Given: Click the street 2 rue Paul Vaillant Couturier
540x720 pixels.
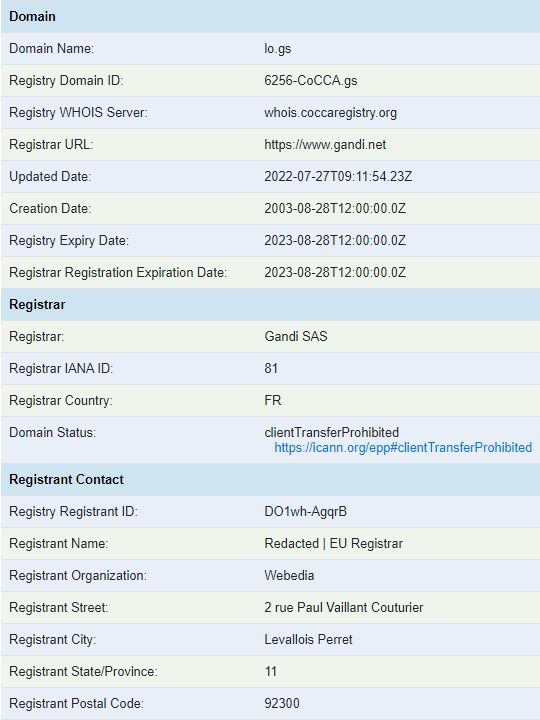Looking at the screenshot, I should pos(343,608).
